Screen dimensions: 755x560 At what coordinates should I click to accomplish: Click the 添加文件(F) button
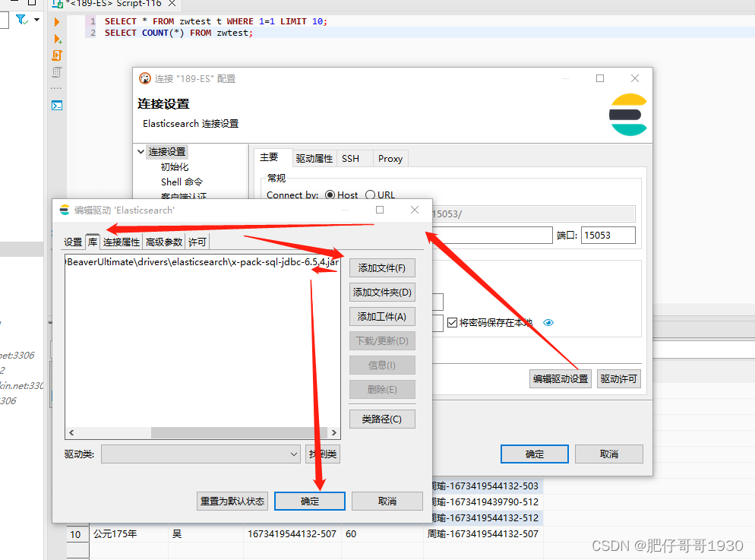(x=382, y=268)
